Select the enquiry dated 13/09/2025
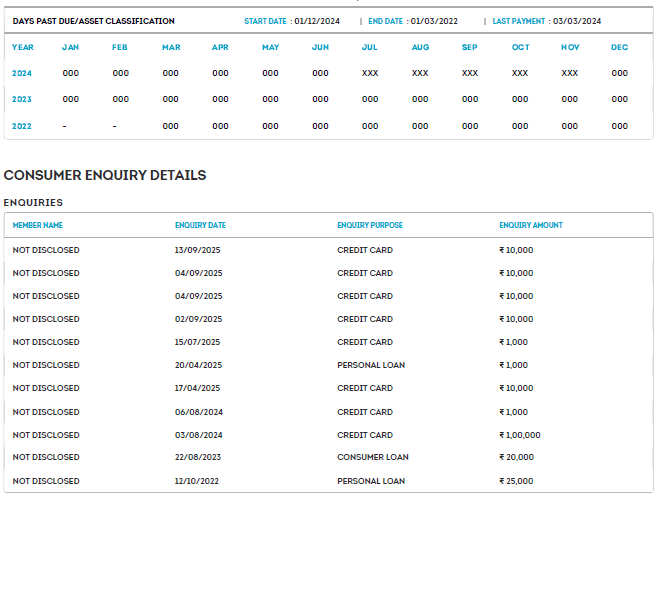Viewport: 667px width, 608px height. coord(198,250)
